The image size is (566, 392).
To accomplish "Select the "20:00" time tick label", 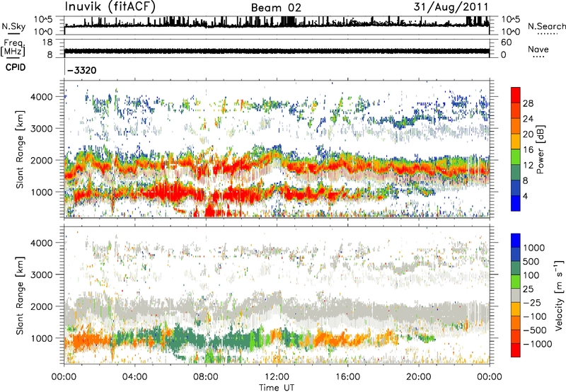I will pos(418,377).
